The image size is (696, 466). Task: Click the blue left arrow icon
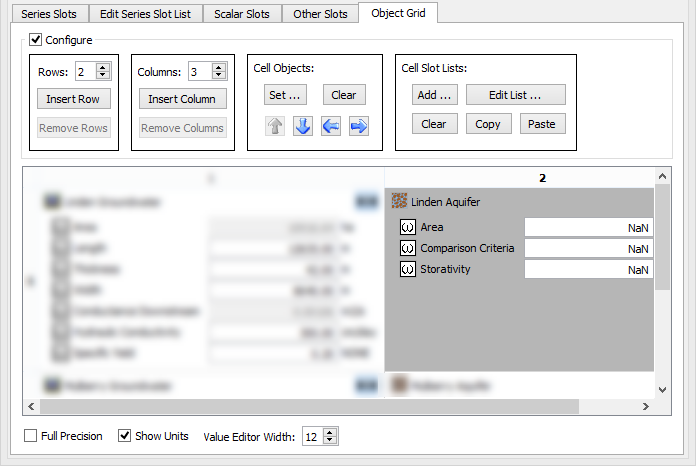point(331,126)
